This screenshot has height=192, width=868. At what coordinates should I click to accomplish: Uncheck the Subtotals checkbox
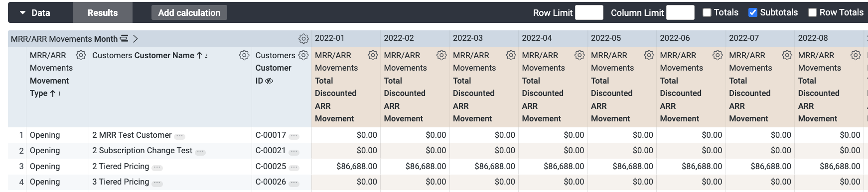tap(753, 12)
